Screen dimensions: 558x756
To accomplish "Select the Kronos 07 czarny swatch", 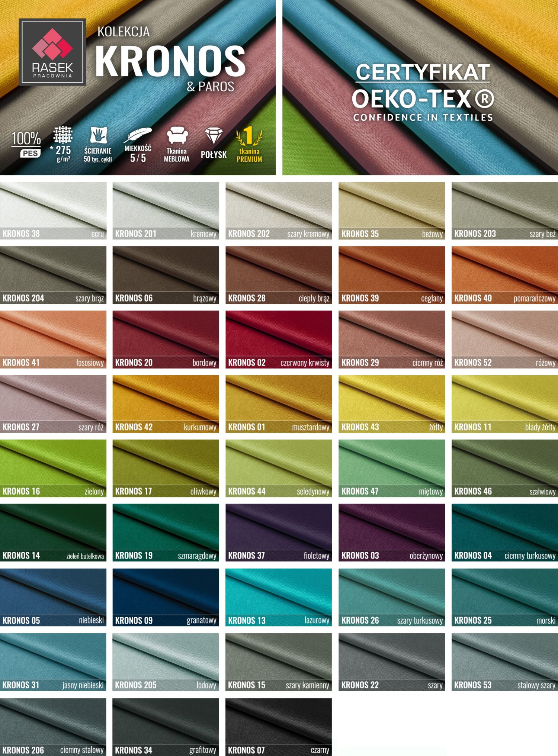I will coord(279,727).
